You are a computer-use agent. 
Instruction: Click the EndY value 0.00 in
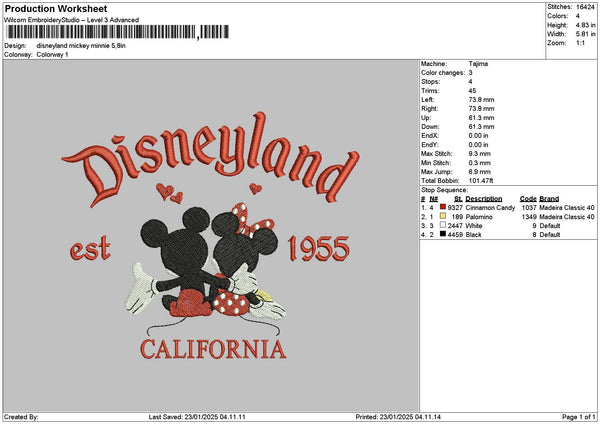pos(478,145)
